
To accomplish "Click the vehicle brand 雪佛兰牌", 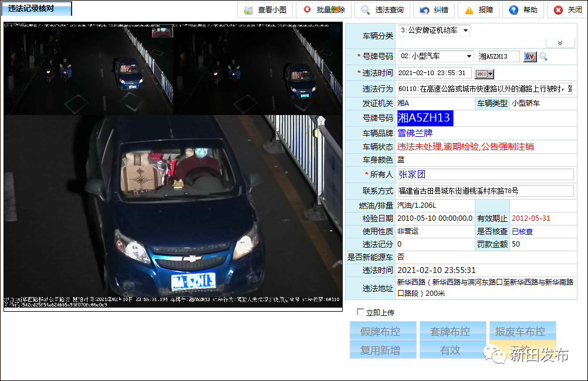I will (x=415, y=133).
